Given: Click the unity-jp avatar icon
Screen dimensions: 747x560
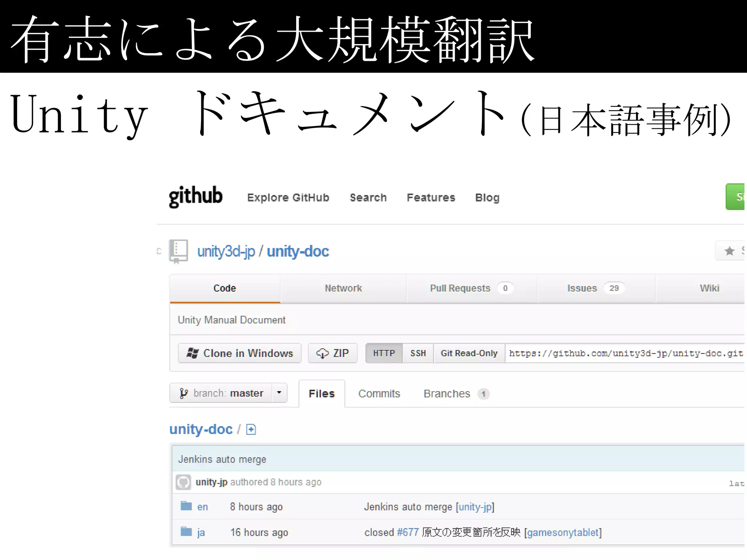Looking at the screenshot, I should 183,482.
